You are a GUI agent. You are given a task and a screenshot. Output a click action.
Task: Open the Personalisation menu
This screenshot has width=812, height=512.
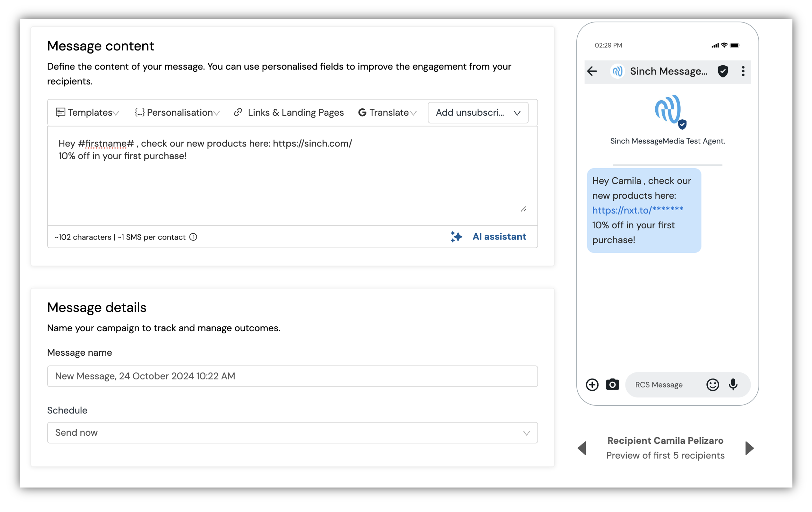point(177,113)
